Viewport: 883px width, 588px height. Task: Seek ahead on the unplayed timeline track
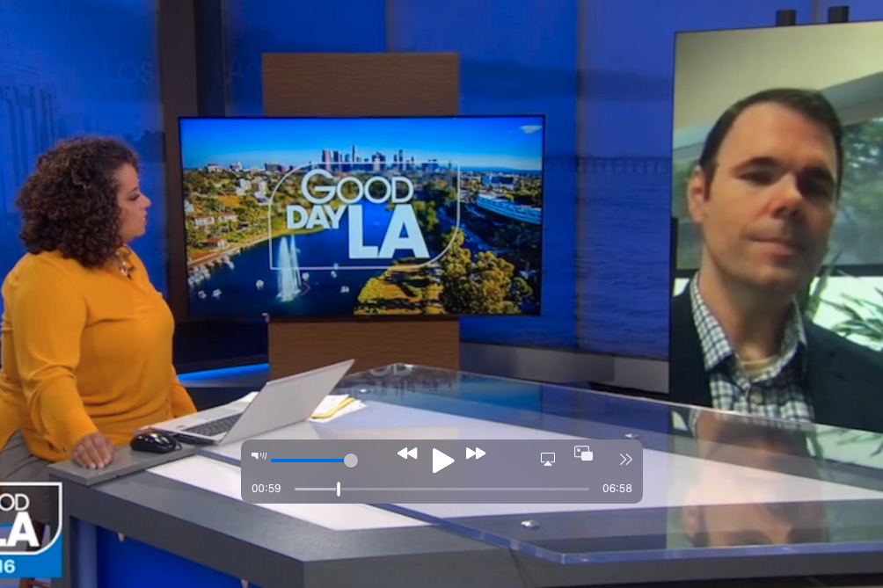tap(466, 489)
